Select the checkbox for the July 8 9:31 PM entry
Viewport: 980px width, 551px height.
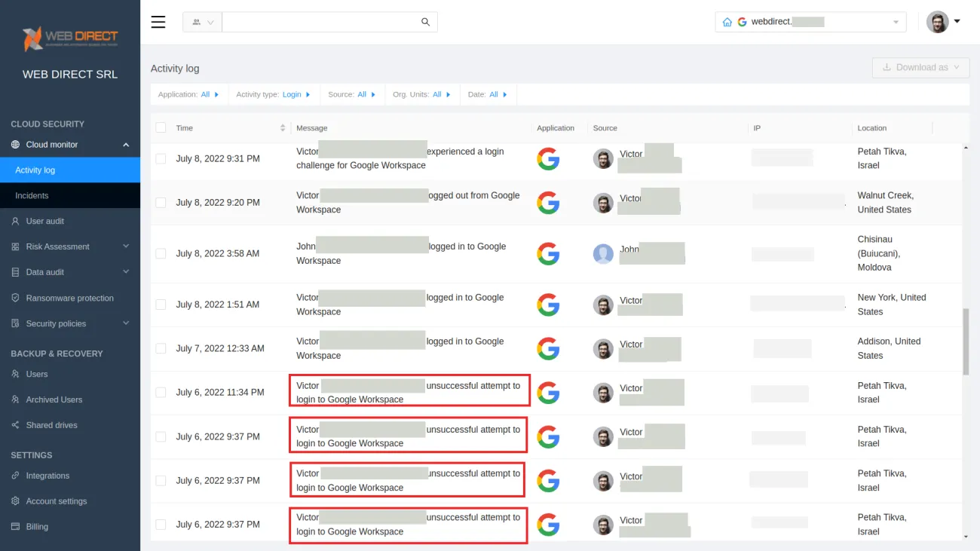point(161,158)
